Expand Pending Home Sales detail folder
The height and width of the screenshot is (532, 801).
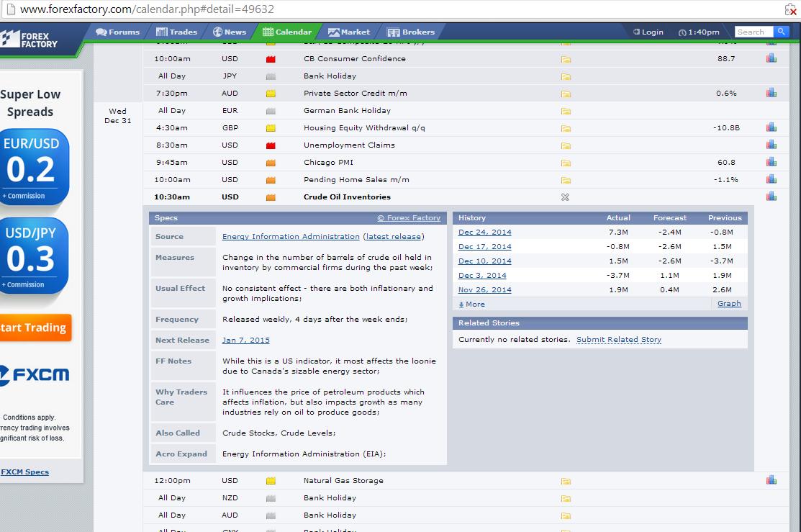pyautogui.click(x=566, y=181)
